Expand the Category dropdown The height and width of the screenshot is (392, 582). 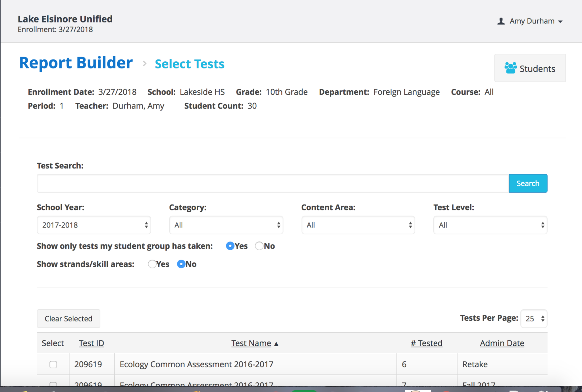(x=226, y=225)
